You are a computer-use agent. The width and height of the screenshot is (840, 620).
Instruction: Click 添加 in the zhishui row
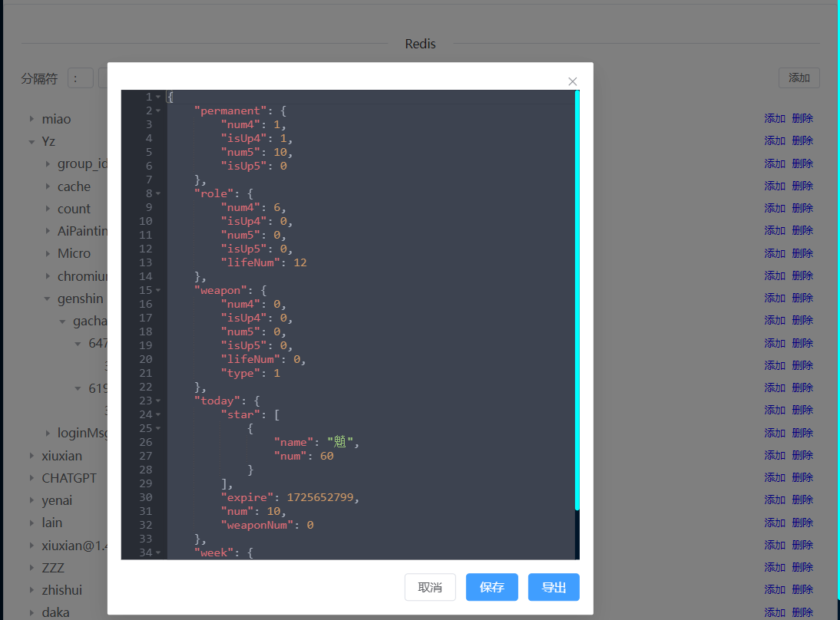(775, 589)
